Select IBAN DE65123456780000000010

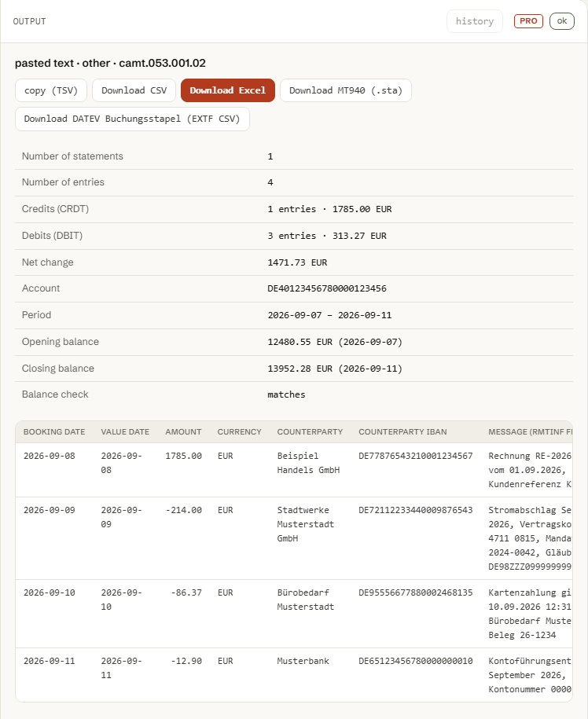pos(416,661)
